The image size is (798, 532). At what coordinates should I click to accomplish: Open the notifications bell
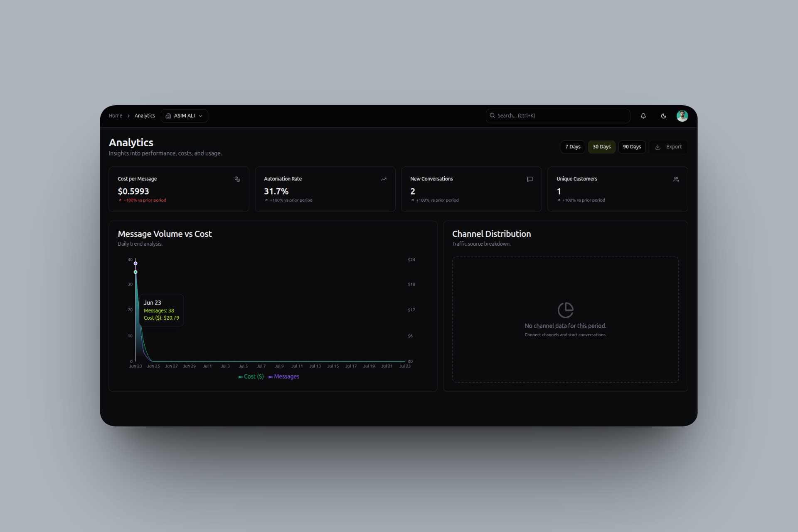point(643,116)
